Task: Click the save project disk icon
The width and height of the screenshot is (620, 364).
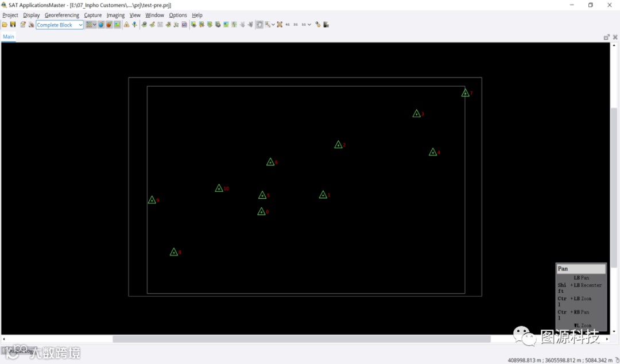Action: [13, 25]
